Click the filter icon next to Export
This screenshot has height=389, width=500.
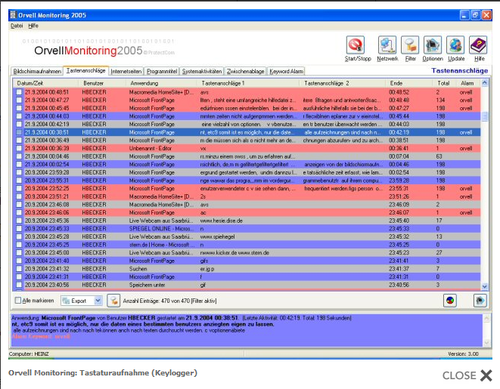[114, 301]
